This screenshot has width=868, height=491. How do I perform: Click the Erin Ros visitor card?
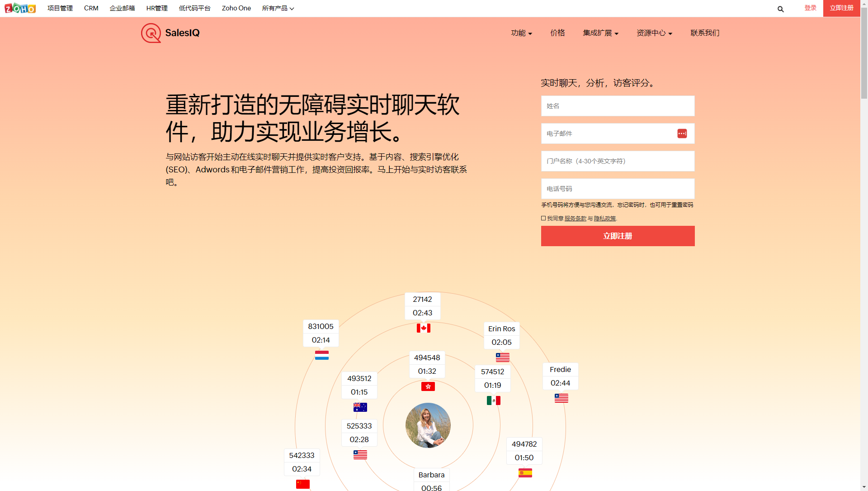point(502,335)
